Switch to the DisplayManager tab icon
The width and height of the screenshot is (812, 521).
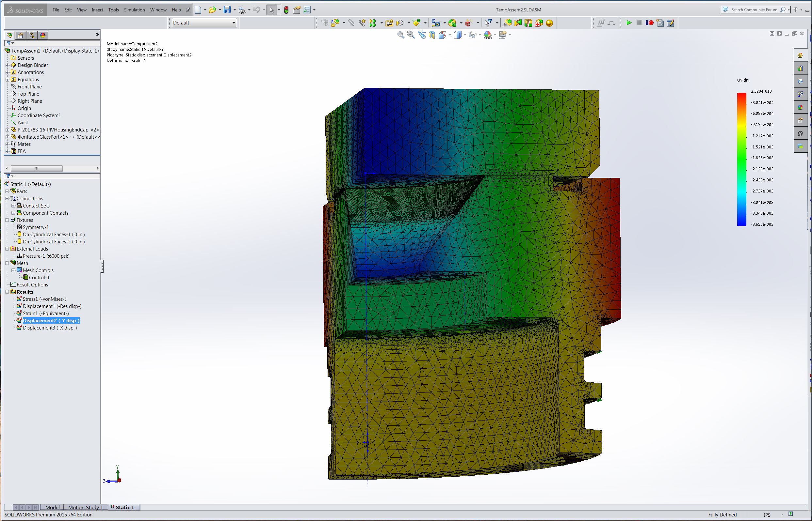[43, 35]
